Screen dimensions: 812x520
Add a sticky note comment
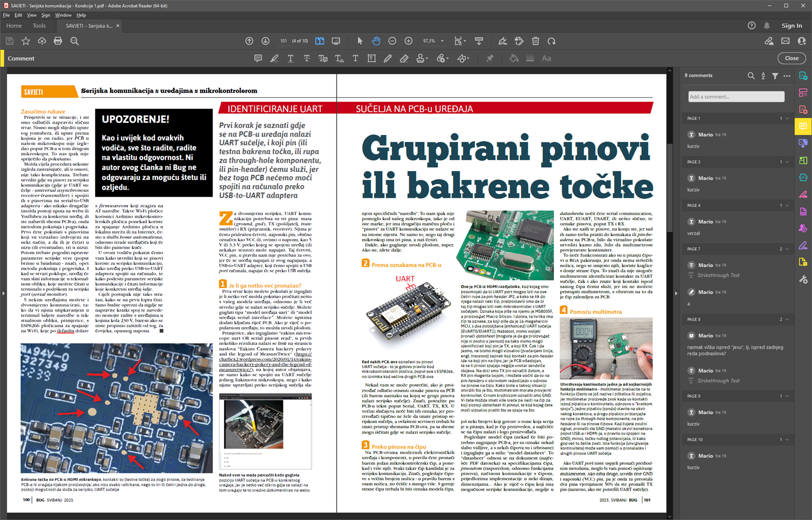click(x=258, y=58)
